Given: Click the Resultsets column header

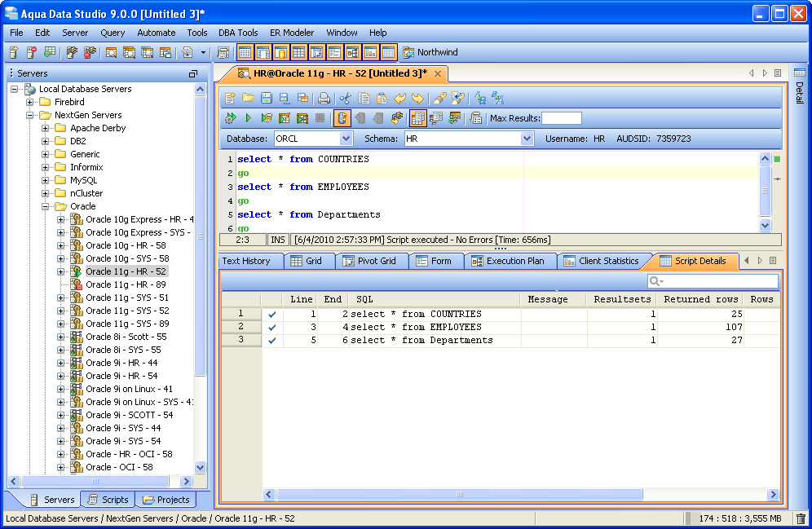Looking at the screenshot, I should [622, 299].
